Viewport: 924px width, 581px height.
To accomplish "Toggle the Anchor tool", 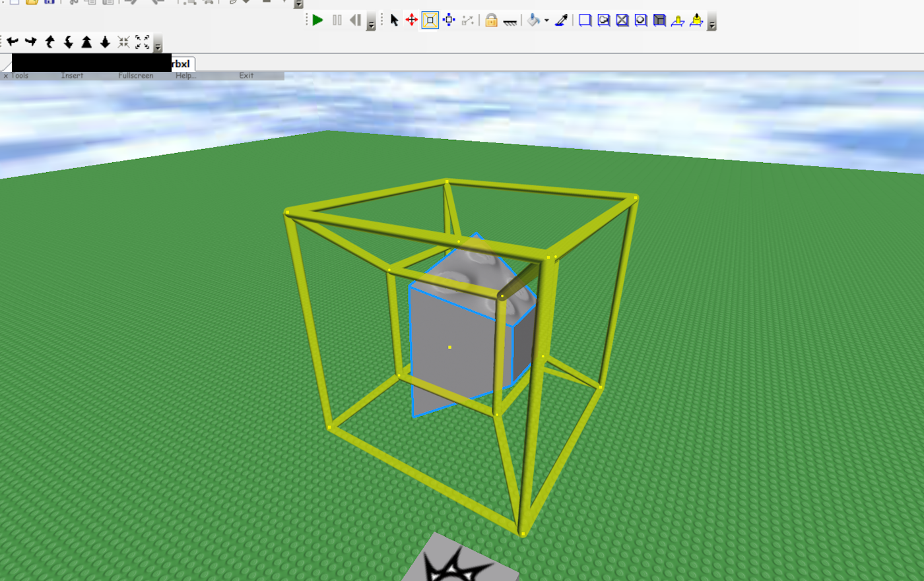I will (x=511, y=20).
